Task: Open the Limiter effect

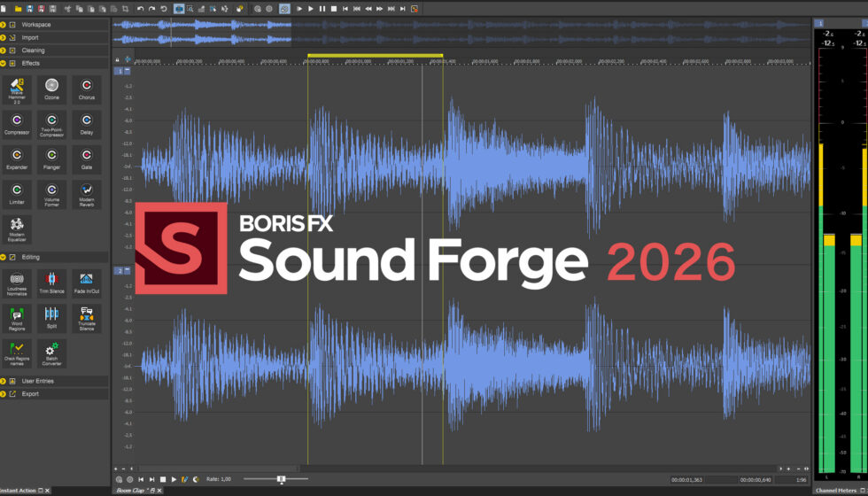Action: pyautogui.click(x=17, y=195)
